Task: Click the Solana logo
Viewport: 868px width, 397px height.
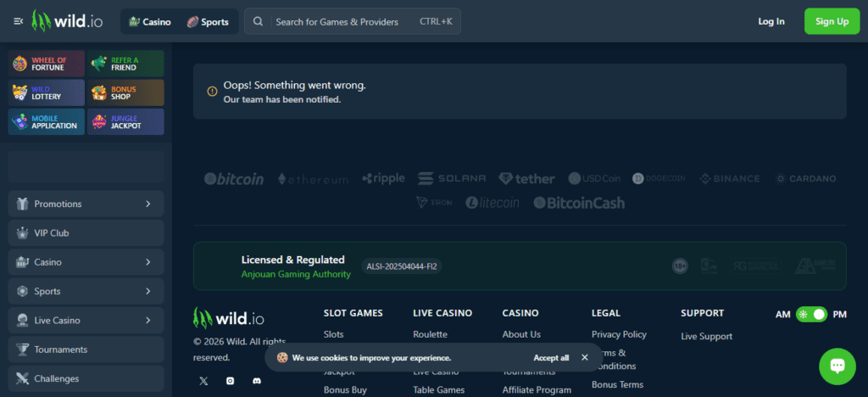Action: point(452,178)
